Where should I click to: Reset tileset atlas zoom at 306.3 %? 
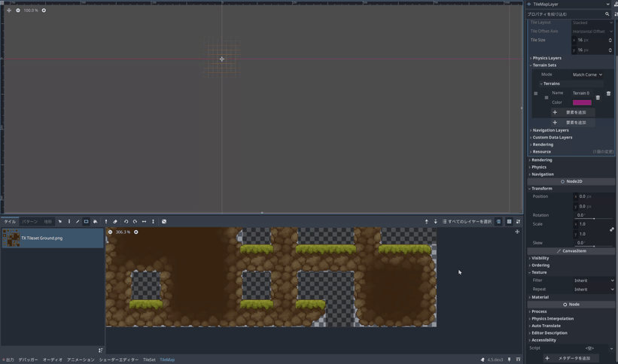[123, 232]
